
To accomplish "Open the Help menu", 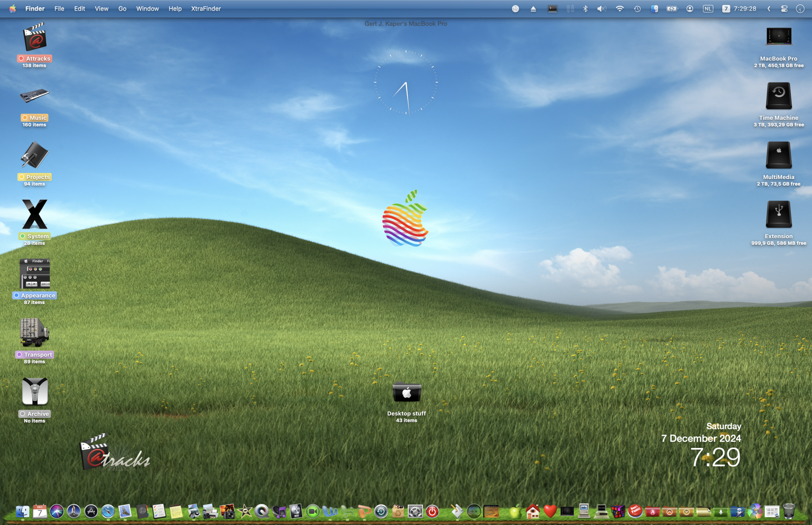I will tap(175, 9).
